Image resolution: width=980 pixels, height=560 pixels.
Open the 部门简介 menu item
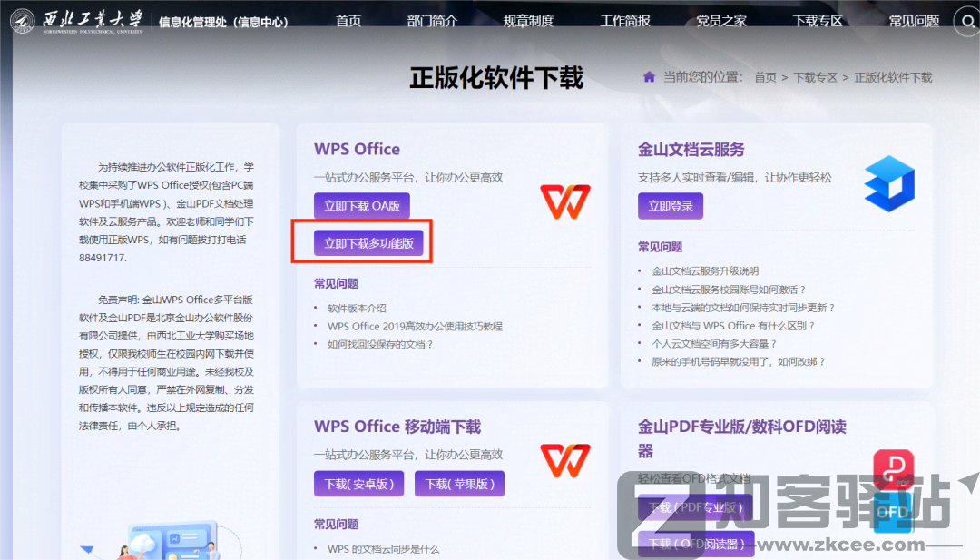pos(433,20)
